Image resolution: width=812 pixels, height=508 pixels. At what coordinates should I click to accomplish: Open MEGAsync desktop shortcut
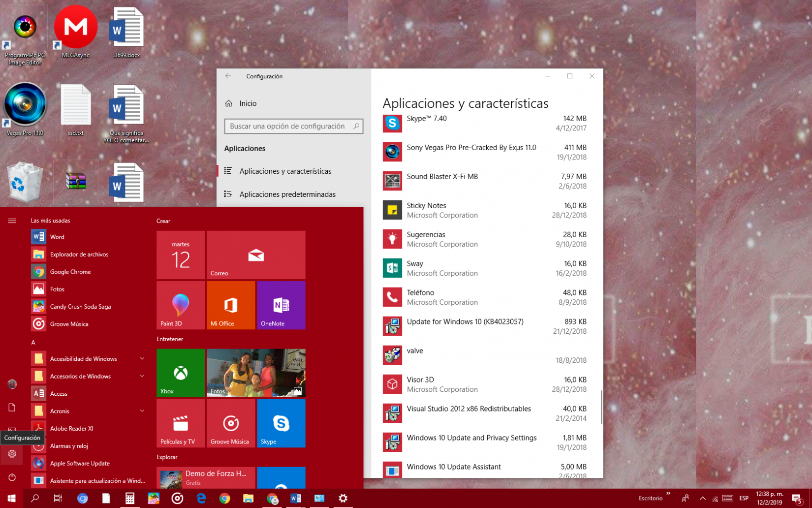[x=75, y=32]
